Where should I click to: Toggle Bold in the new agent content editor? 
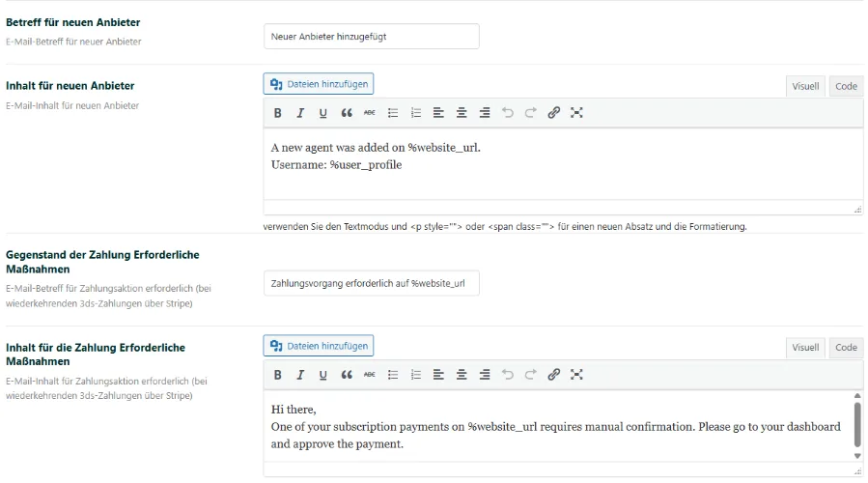277,113
